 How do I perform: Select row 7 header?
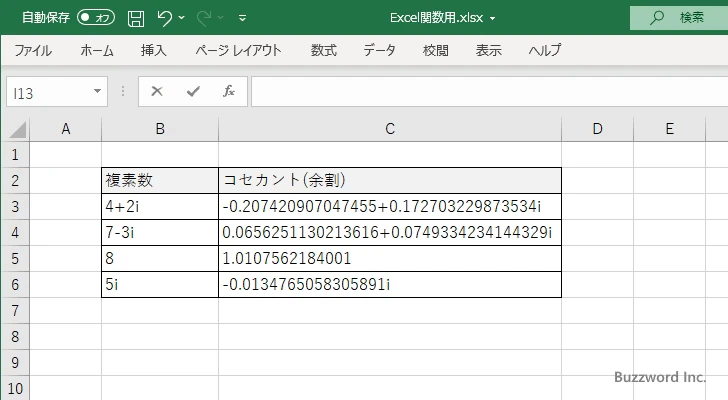15,310
